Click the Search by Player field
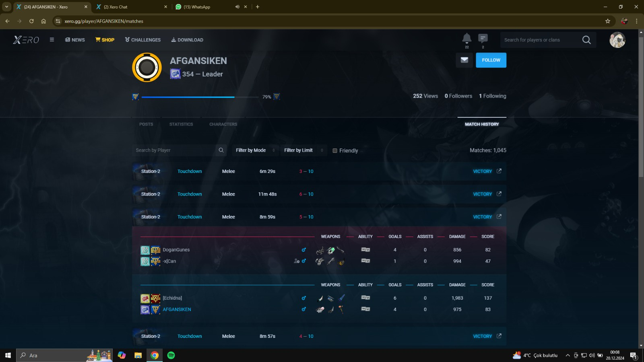Screen dimensions: 644x362 pos(173,150)
